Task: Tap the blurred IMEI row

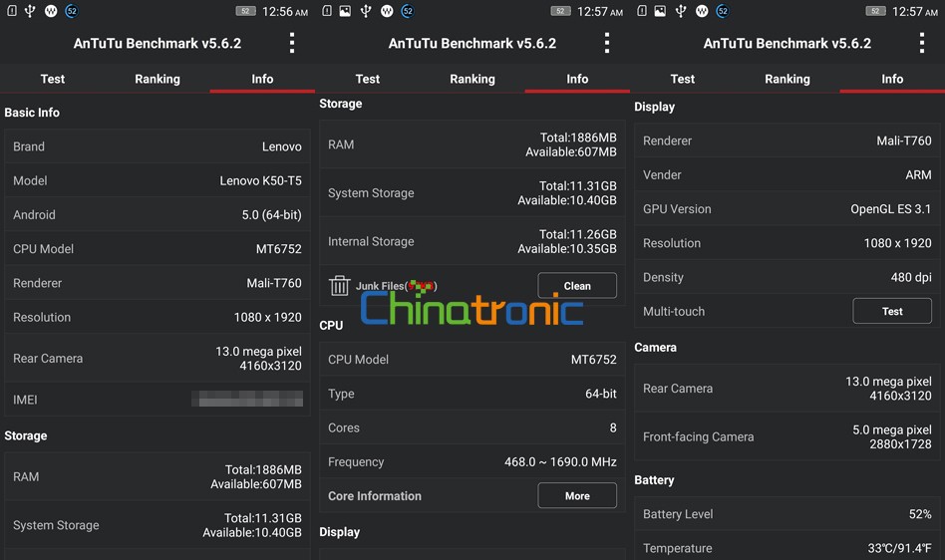Action: click(x=157, y=400)
